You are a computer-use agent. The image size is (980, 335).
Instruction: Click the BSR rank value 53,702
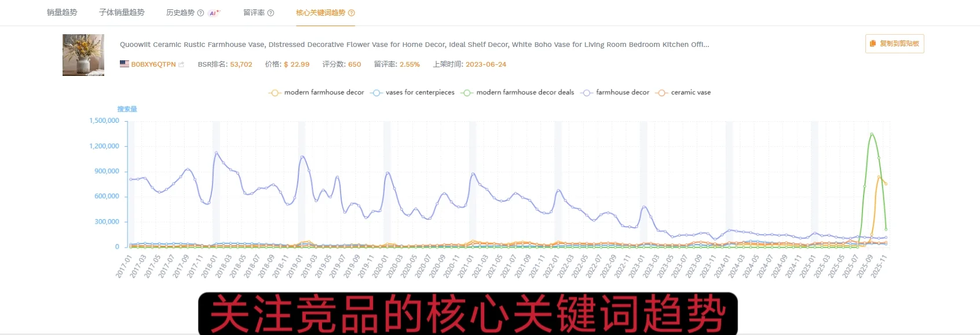[241, 64]
